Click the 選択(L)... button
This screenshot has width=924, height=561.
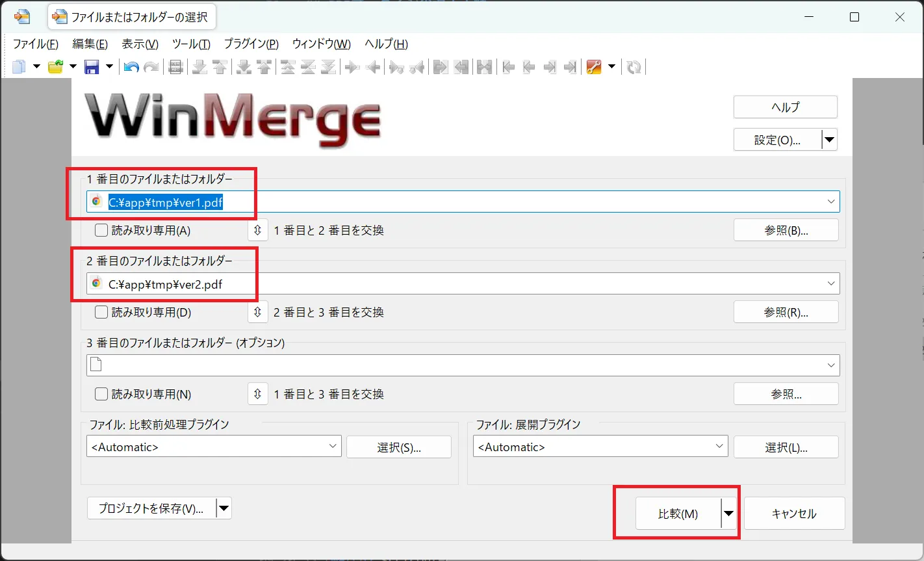pyautogui.click(x=786, y=447)
